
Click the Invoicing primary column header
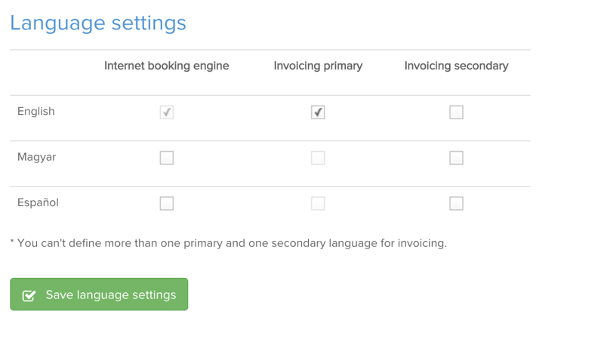318,66
